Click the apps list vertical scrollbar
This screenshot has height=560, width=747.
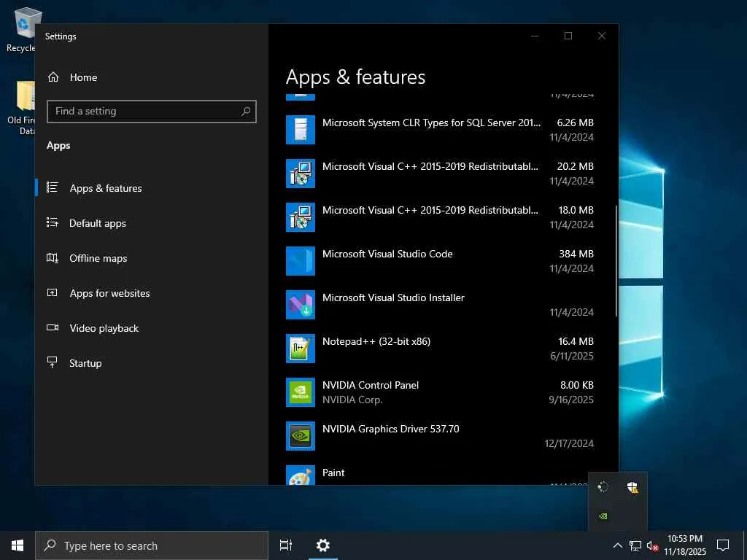pyautogui.click(x=617, y=260)
